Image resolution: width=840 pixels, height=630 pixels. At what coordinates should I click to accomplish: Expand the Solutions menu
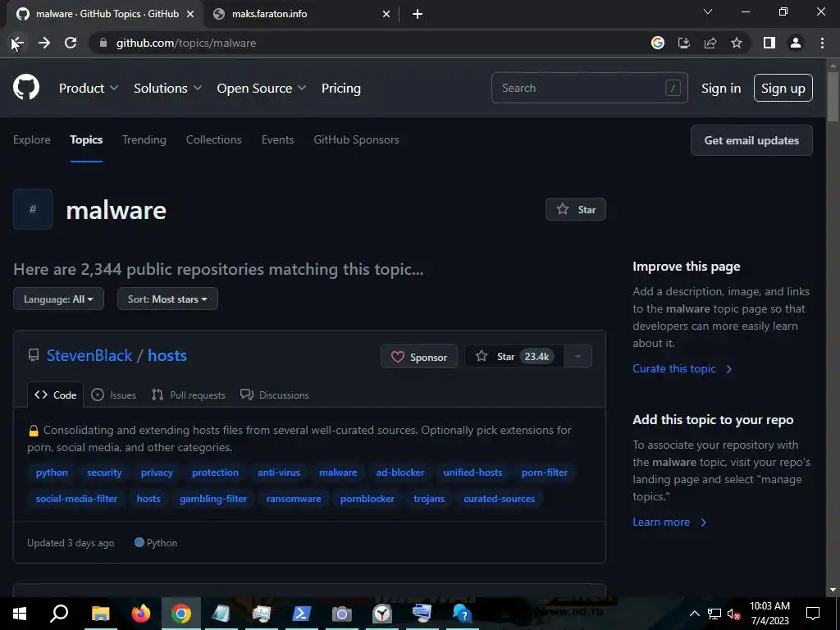click(x=167, y=89)
